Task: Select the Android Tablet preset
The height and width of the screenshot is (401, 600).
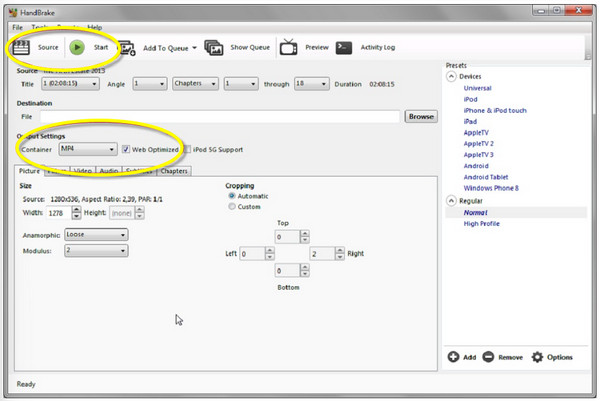Action: point(486,177)
